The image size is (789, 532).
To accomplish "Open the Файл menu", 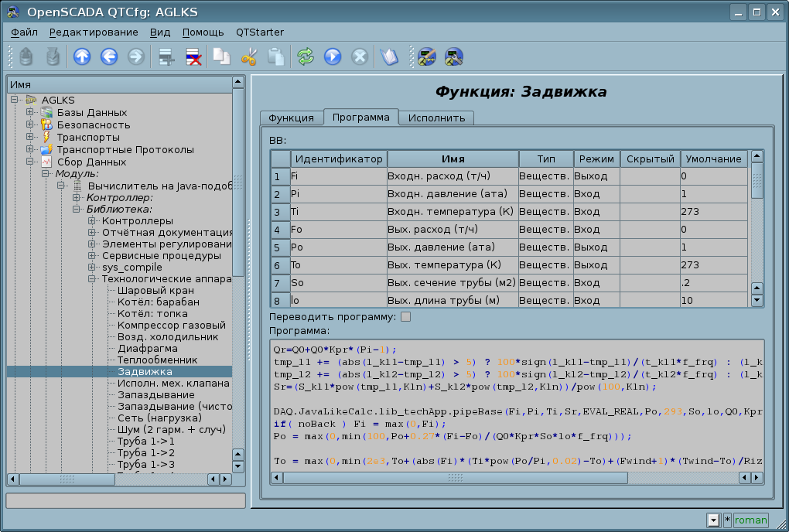I will pos(24,32).
